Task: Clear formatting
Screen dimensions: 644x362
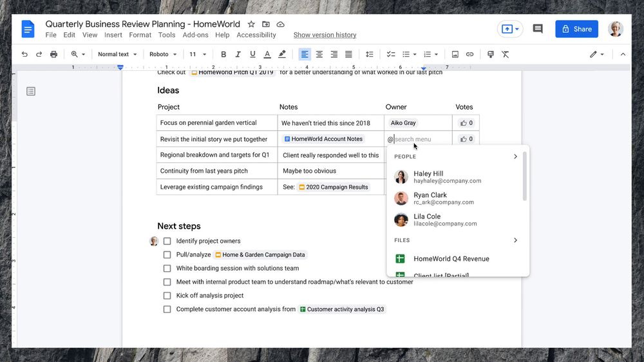Action: coord(505,54)
